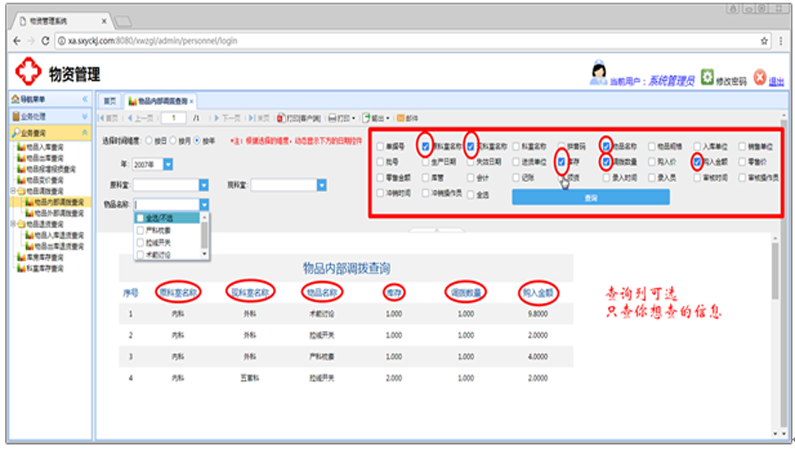Switch to the 首页 tab
Viewport: 795px width, 450px height.
pos(110,100)
